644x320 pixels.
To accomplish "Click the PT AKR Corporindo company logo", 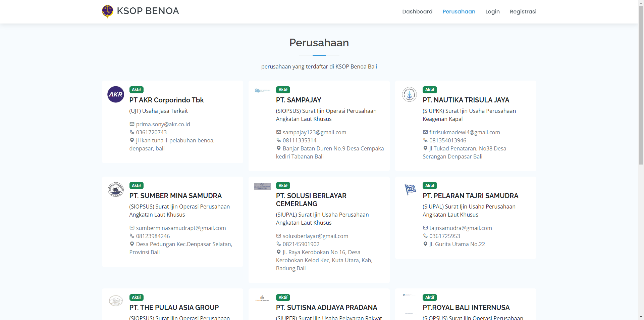I will (115, 94).
